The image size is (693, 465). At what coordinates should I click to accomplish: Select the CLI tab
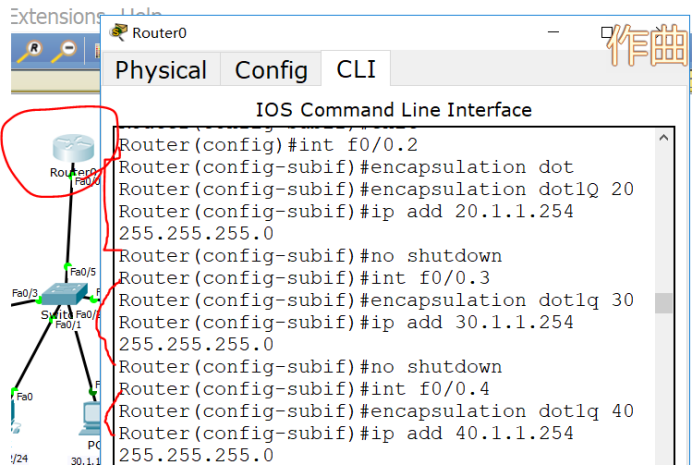pos(356,69)
